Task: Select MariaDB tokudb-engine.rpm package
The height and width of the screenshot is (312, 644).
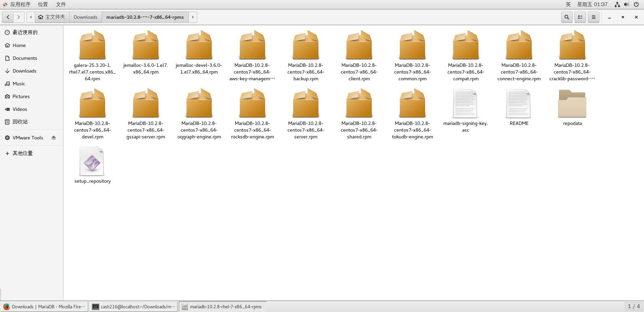Action: [x=412, y=114]
